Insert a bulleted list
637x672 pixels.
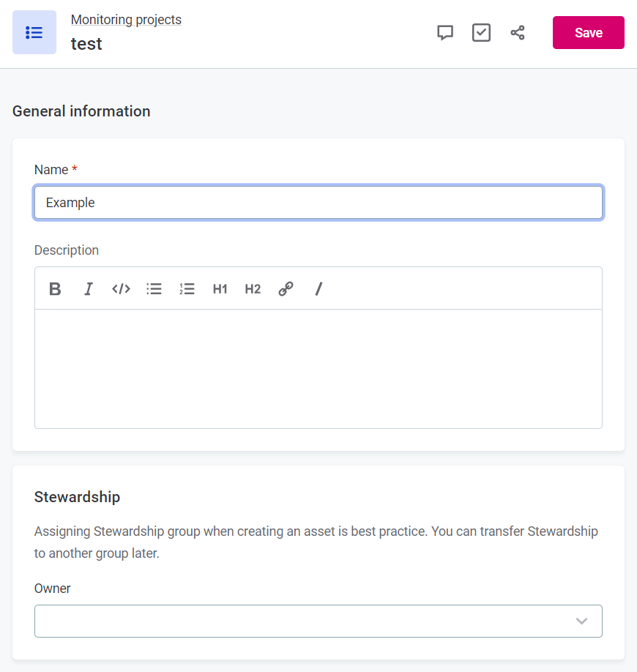tap(154, 289)
